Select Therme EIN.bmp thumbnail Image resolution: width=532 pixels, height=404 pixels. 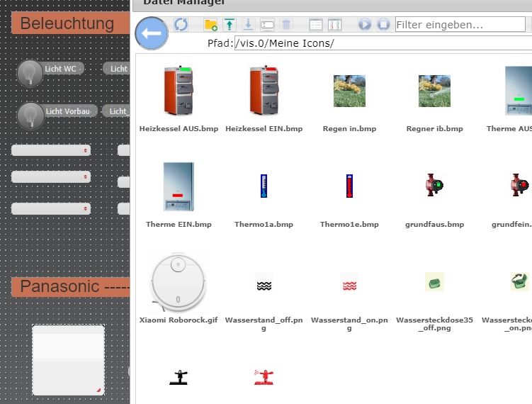pyautogui.click(x=179, y=186)
